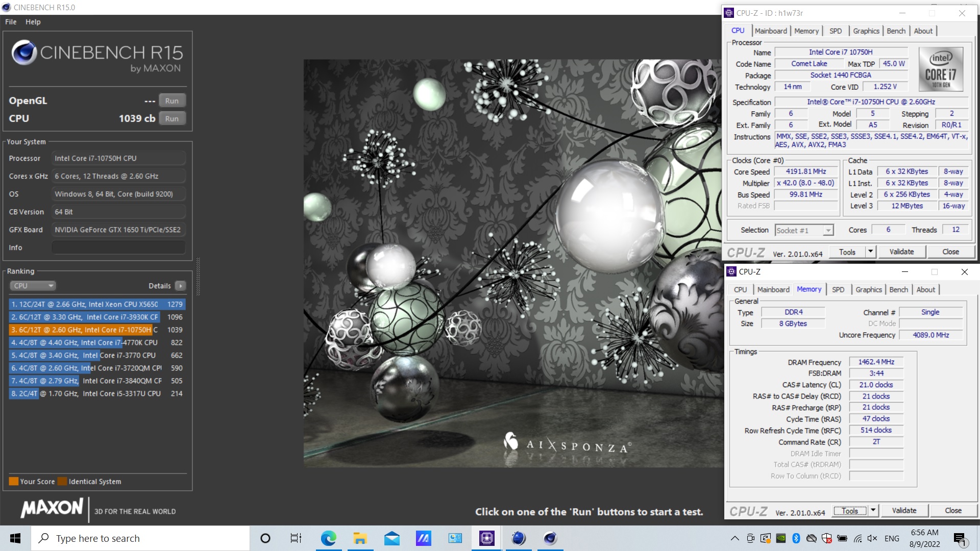Show hidden system tray icons
This screenshot has height=551, width=980.
(734, 538)
